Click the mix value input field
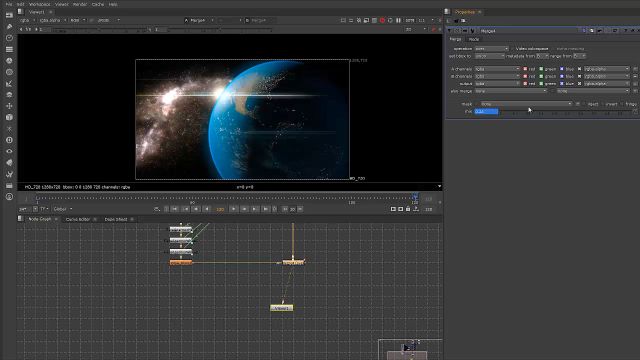The image size is (640, 360). [x=486, y=111]
